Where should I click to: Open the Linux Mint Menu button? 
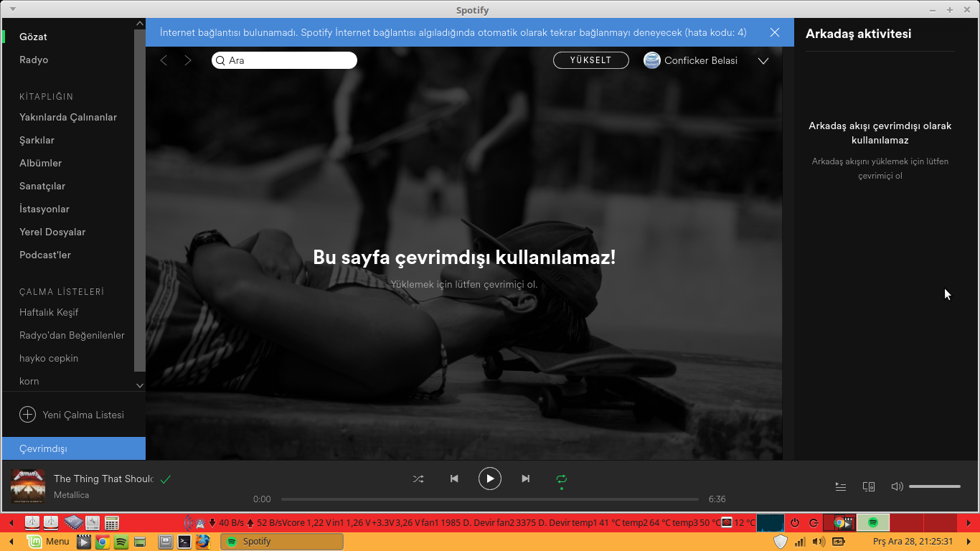(x=48, y=542)
